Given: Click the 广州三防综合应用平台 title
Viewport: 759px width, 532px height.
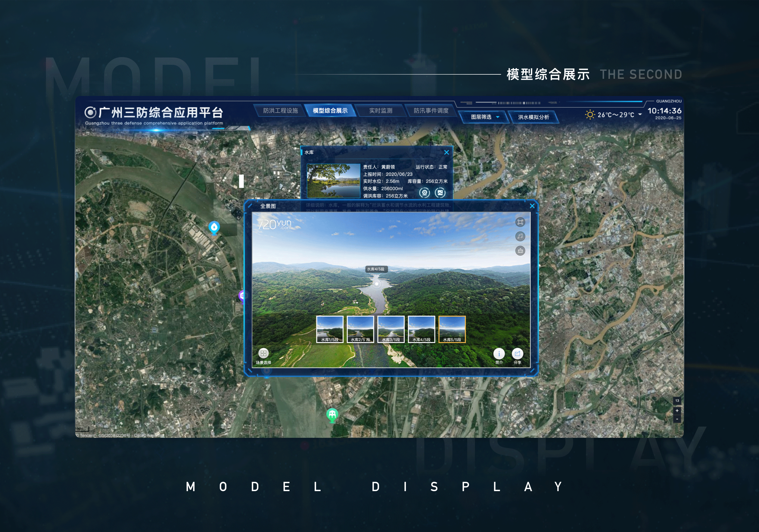Looking at the screenshot, I should pyautogui.click(x=161, y=113).
